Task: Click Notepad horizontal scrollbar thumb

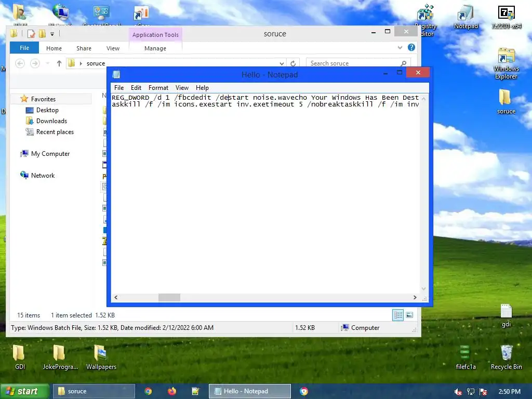Action: 169,298
